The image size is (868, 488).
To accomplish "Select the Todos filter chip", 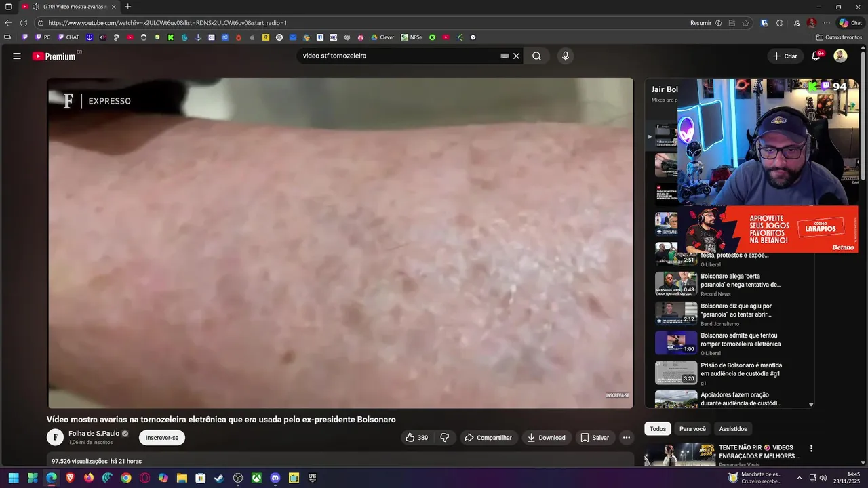I will (x=658, y=429).
